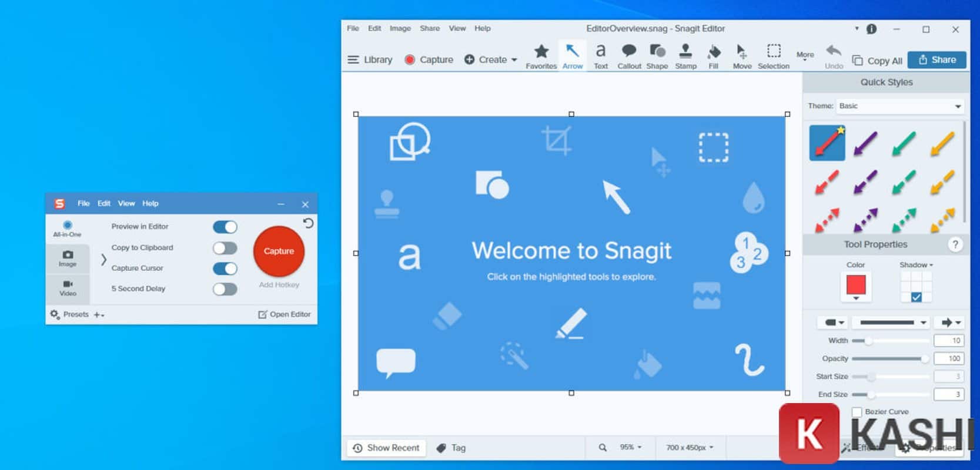Open the Library hamburger icon
Image resolution: width=980 pixels, height=470 pixels.
click(x=353, y=59)
